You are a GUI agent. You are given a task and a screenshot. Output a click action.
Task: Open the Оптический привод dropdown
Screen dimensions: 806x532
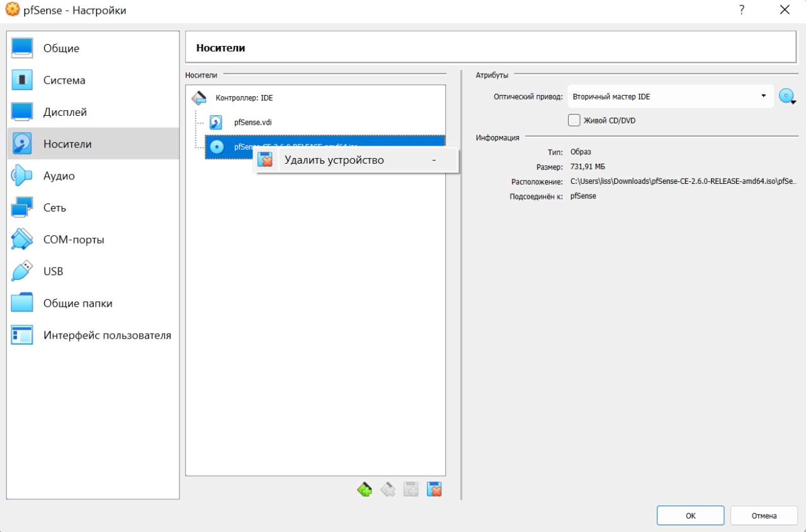[671, 97]
